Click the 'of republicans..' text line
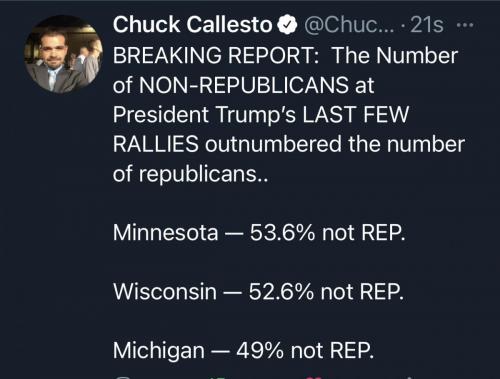Image resolution: width=500 pixels, height=379 pixels. (x=190, y=174)
